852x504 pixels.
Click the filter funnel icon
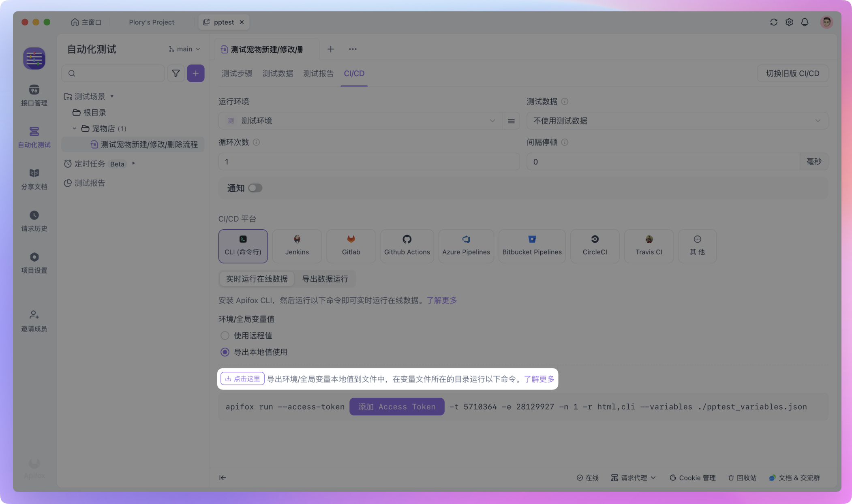tap(176, 73)
